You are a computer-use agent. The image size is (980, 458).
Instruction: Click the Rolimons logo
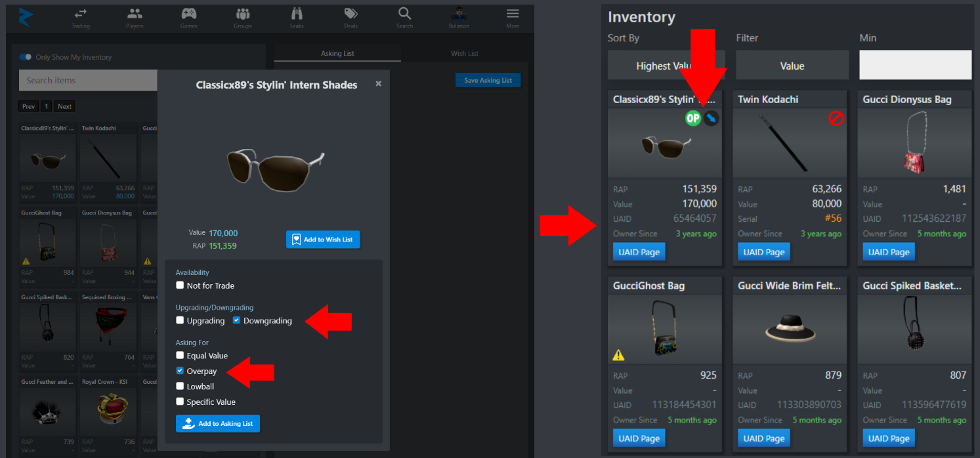[x=26, y=16]
